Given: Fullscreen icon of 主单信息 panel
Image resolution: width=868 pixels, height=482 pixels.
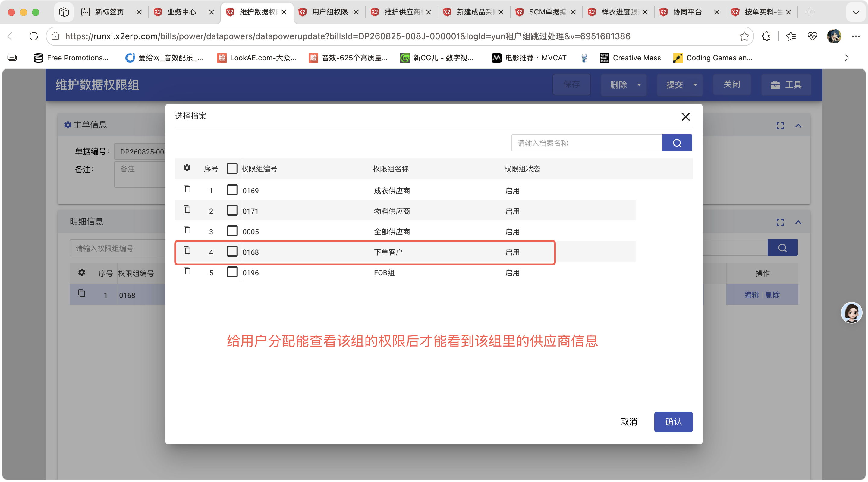Looking at the screenshot, I should pyautogui.click(x=780, y=126).
